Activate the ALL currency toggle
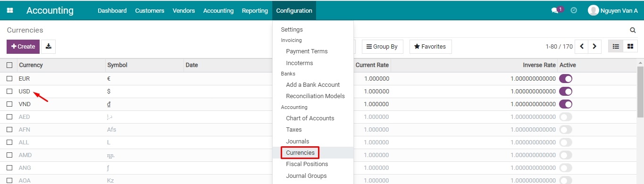 tap(566, 142)
